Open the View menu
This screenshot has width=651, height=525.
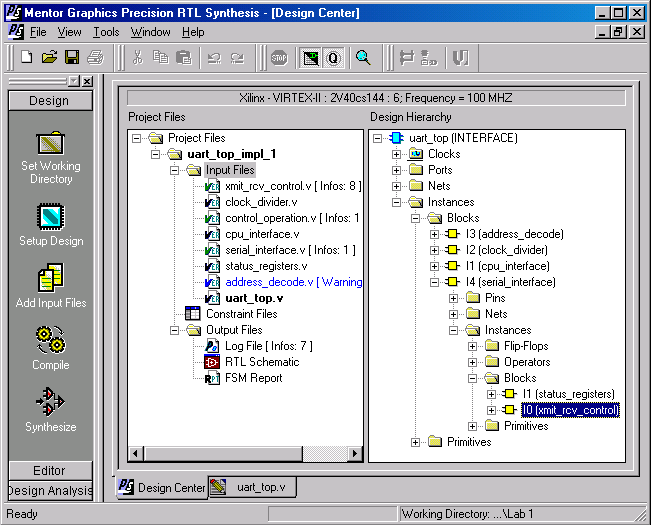point(69,32)
